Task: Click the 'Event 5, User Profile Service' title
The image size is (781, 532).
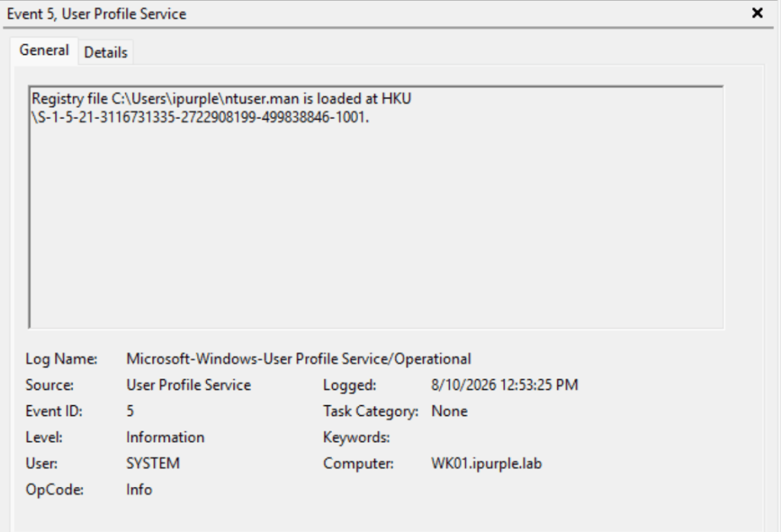Action: tap(97, 14)
